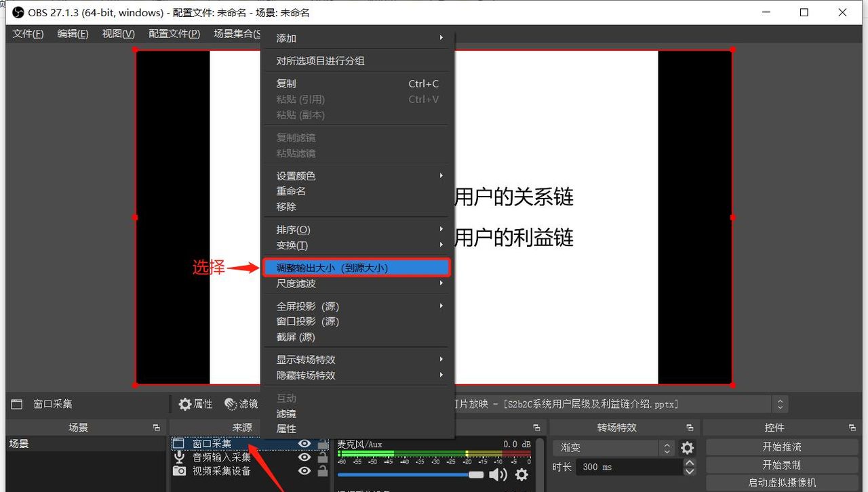Pop out the 转场特效 dock panel
The width and height of the screenshot is (868, 492).
click(690, 428)
